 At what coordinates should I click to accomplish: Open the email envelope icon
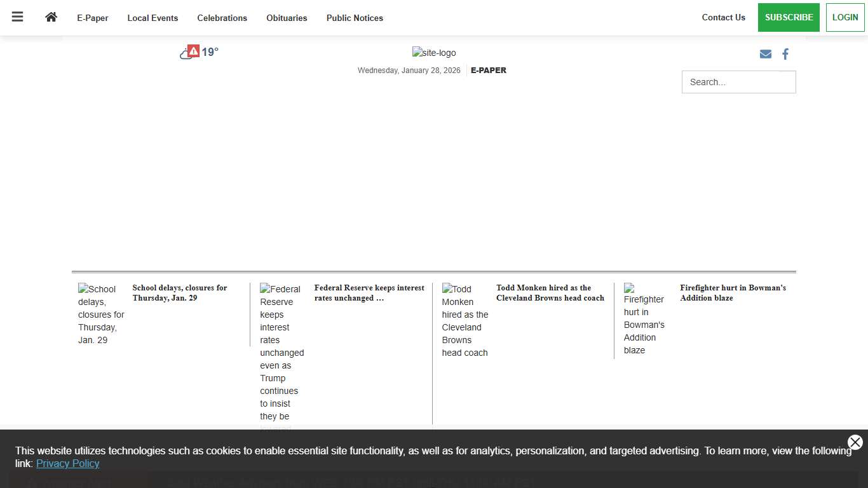click(766, 54)
